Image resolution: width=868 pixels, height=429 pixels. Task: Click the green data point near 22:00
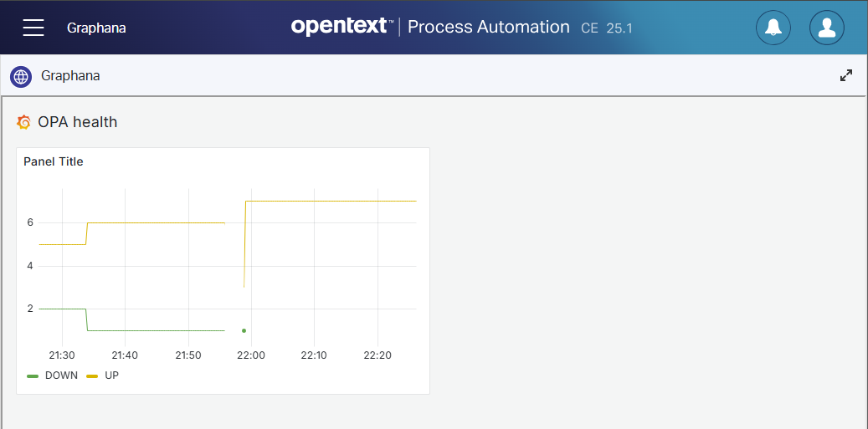244,330
